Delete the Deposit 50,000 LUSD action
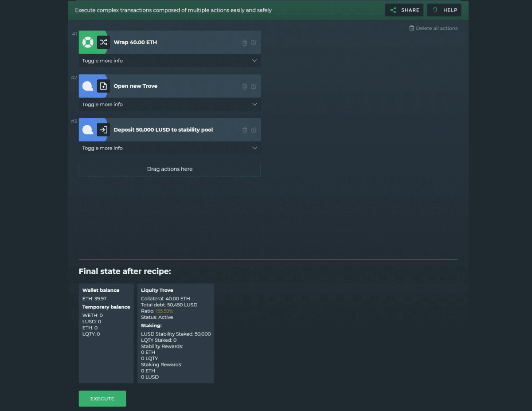Image resolution: width=532 pixels, height=411 pixels. tap(245, 130)
